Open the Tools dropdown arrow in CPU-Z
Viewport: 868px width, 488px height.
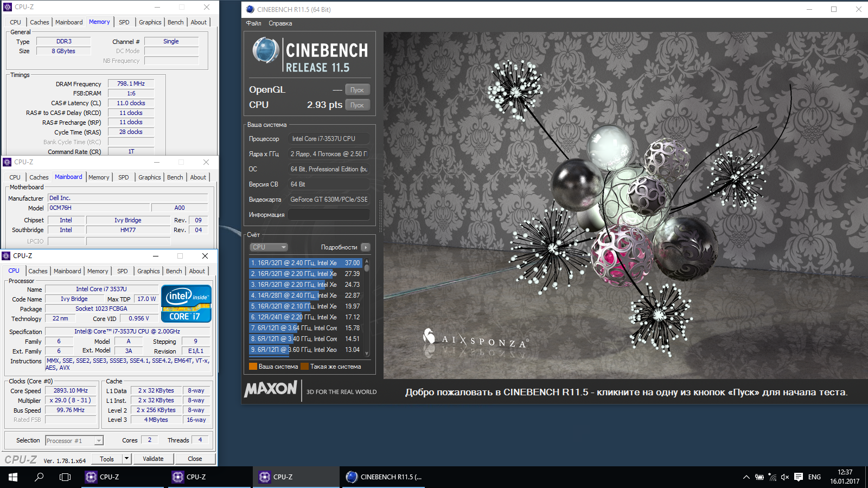click(x=126, y=459)
